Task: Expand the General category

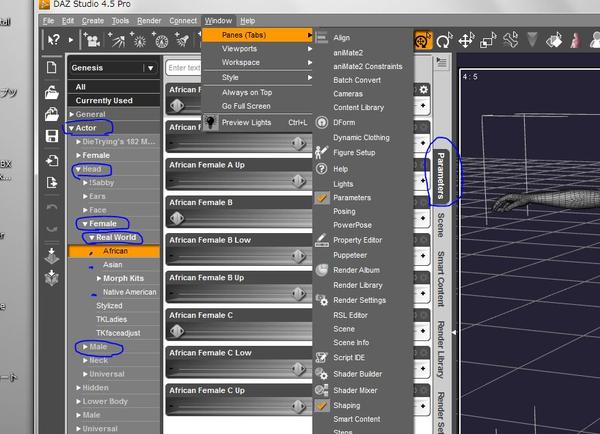Action: (72, 114)
